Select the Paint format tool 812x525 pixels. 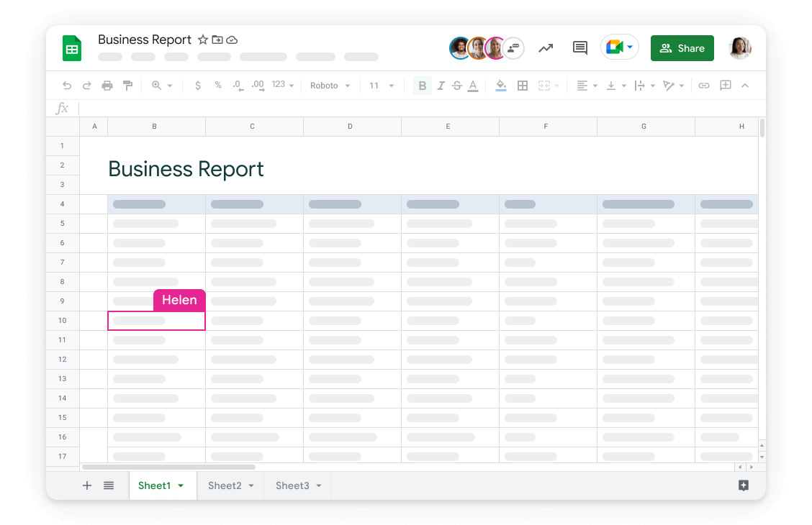click(127, 85)
